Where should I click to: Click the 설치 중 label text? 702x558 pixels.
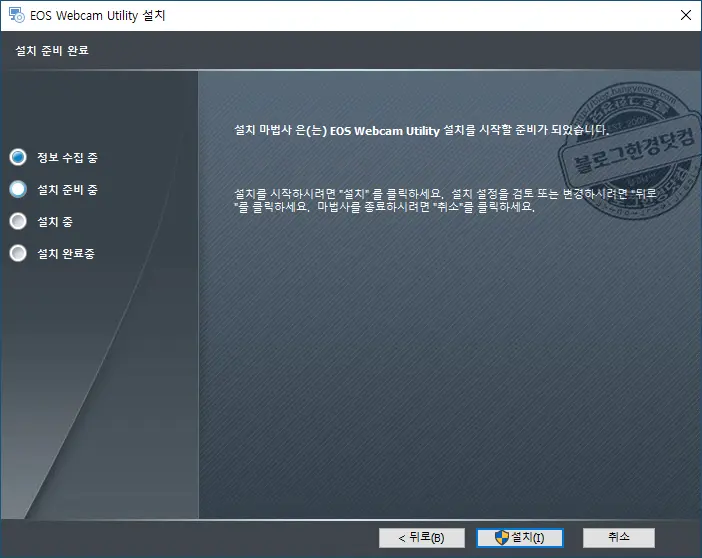(x=55, y=222)
